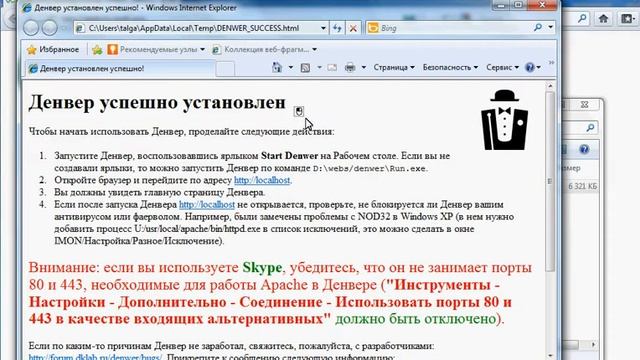640x360 pixels.
Task: Open the Безопасность menu
Action: coord(450,67)
